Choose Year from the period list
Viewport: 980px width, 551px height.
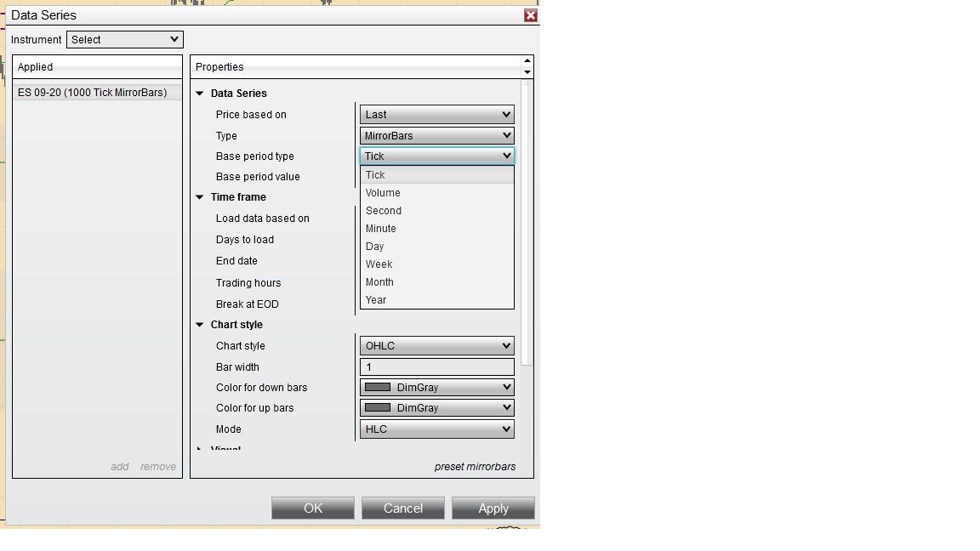coord(437,300)
